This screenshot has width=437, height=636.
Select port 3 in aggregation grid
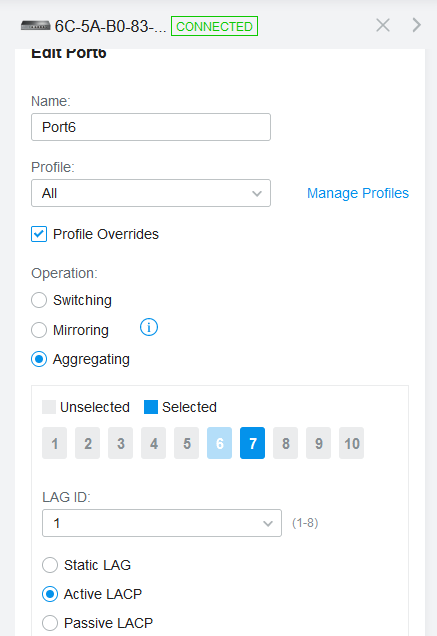pyautogui.click(x=121, y=443)
